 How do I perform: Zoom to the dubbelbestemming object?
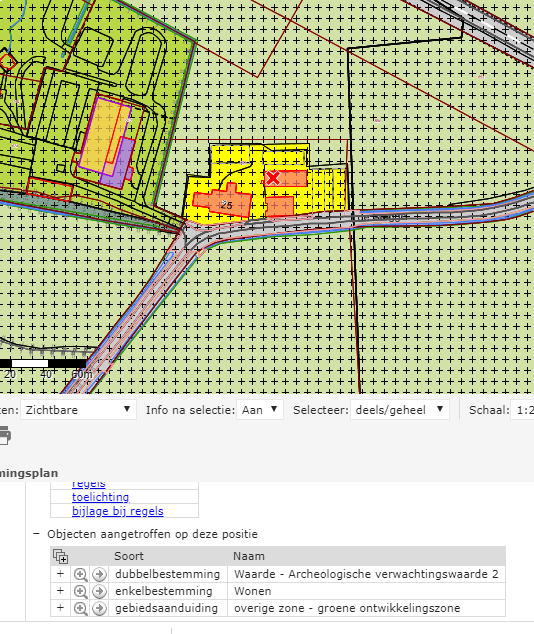click(x=80, y=574)
